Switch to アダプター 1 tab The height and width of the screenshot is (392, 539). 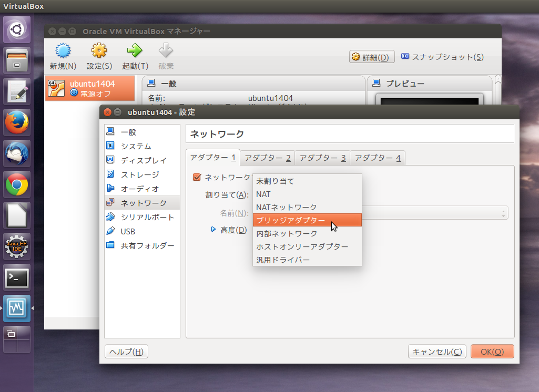pyautogui.click(x=213, y=157)
